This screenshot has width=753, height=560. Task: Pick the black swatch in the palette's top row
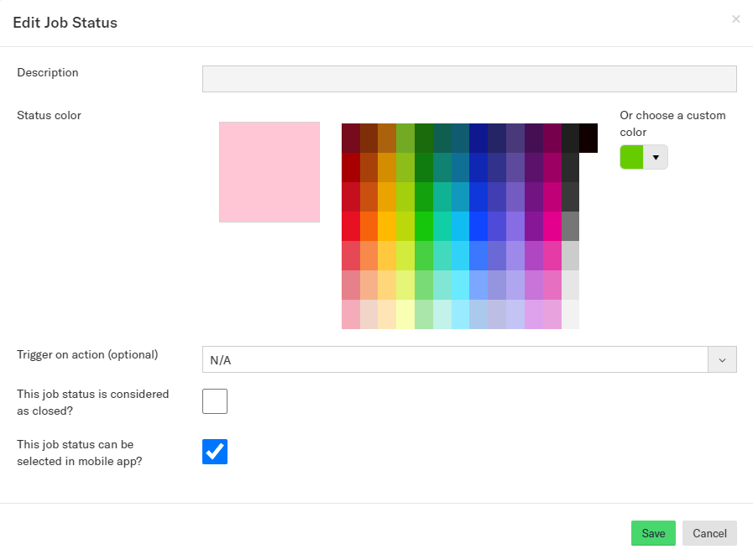pos(588,139)
